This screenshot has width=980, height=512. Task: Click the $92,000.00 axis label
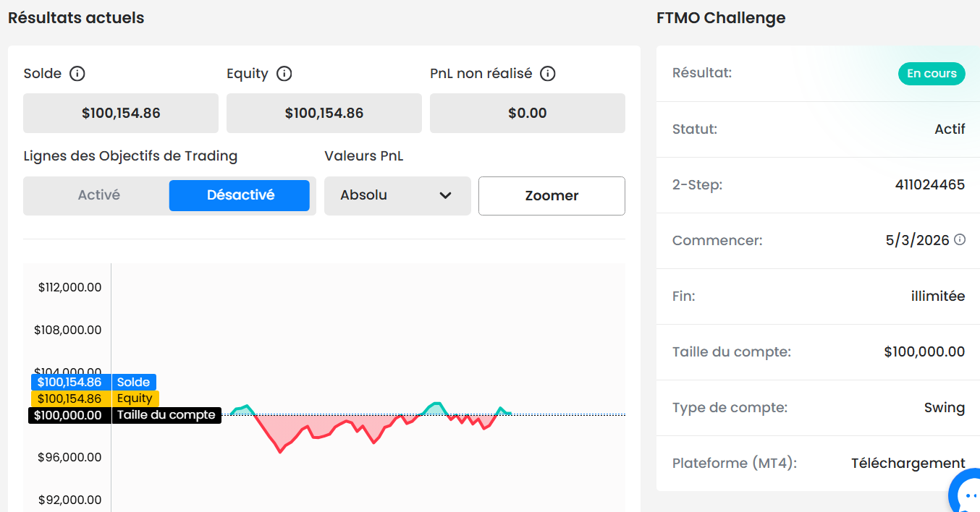69,500
